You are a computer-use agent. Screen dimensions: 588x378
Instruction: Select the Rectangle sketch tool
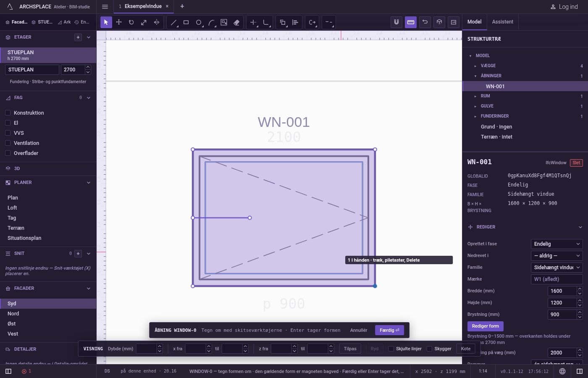coord(186,22)
